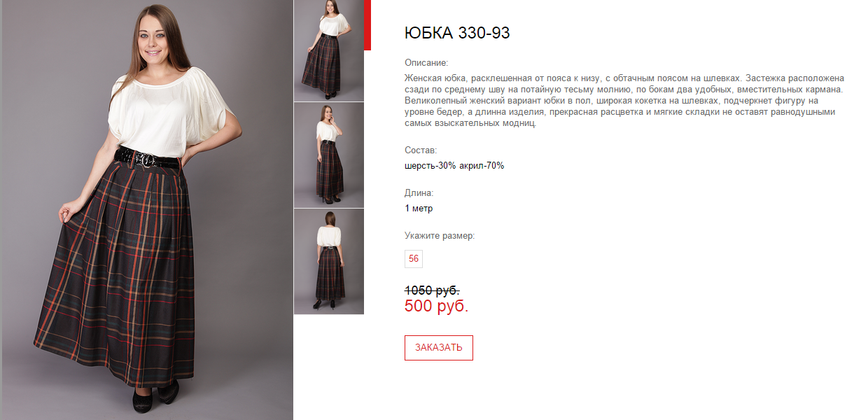The image size is (868, 420).
Task: Select the top thumbnail showing the front view
Action: pyautogui.click(x=329, y=50)
